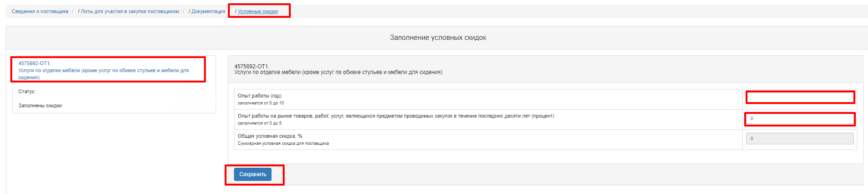Click the Опыт работы (год) label
Viewport: 868px width, 194px height.
[x=259, y=96]
